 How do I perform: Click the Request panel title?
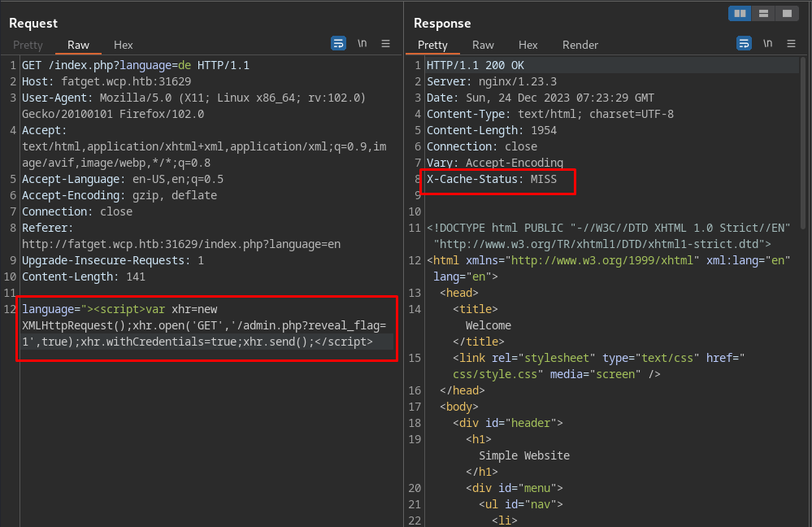coord(33,24)
